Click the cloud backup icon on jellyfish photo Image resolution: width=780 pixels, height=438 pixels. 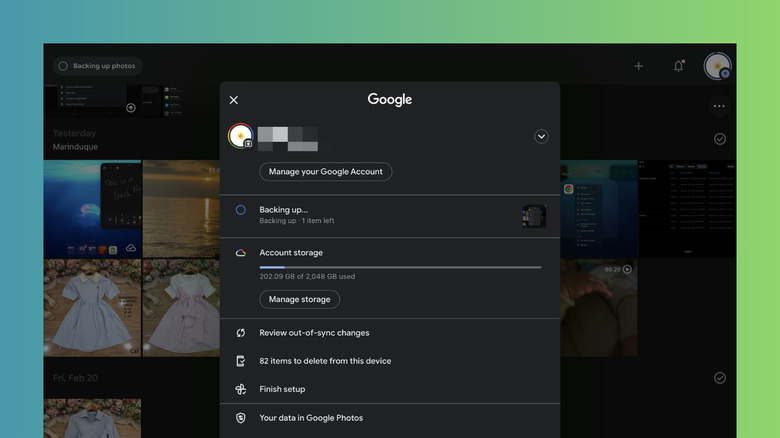click(131, 247)
